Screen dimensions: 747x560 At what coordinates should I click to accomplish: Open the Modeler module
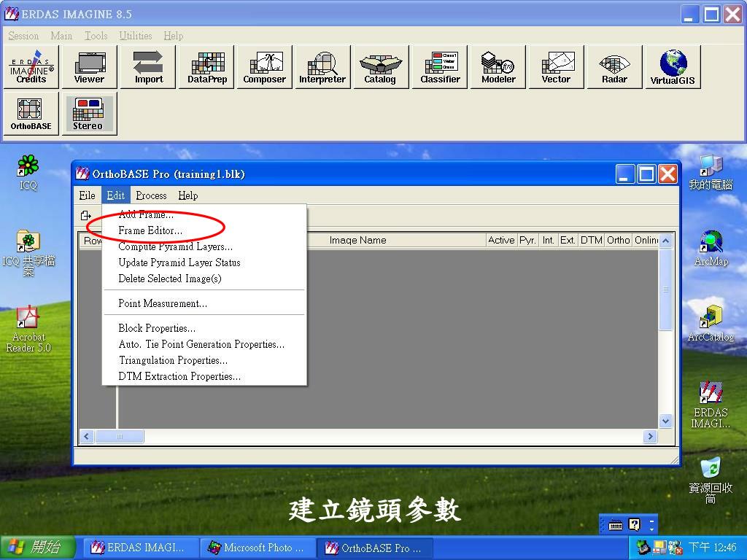tap(498, 67)
